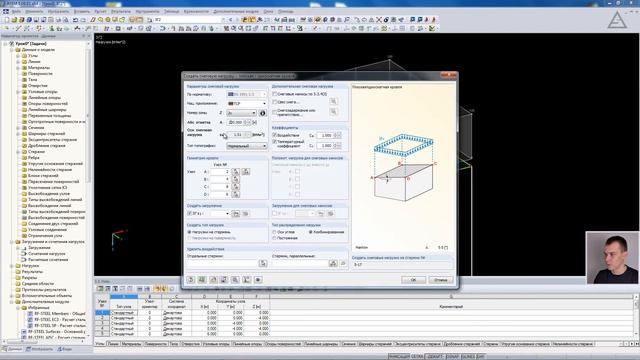The image size is (640, 360).
Task: Click OK button in snow load dialog
Action: tap(413, 280)
